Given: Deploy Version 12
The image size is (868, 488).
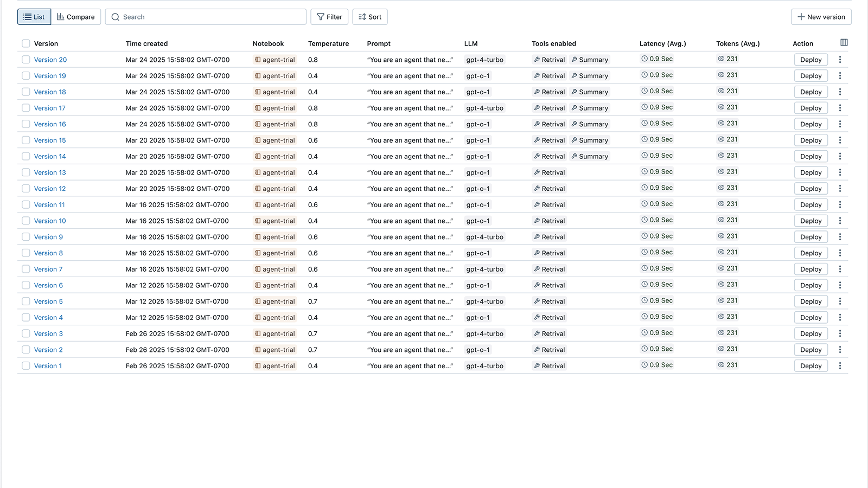Looking at the screenshot, I should [x=810, y=189].
